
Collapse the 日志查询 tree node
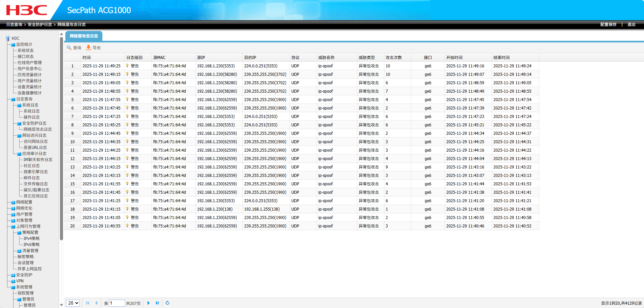13,99
